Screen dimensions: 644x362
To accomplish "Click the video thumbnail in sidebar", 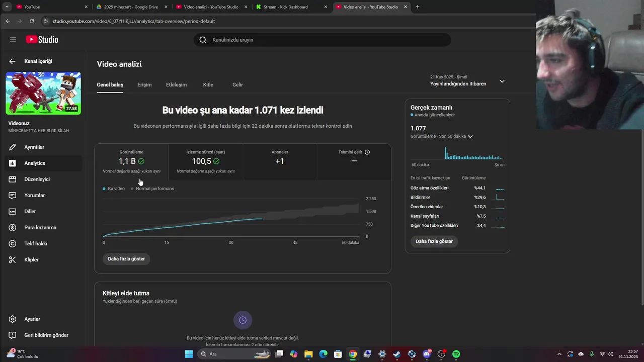I will tap(43, 93).
